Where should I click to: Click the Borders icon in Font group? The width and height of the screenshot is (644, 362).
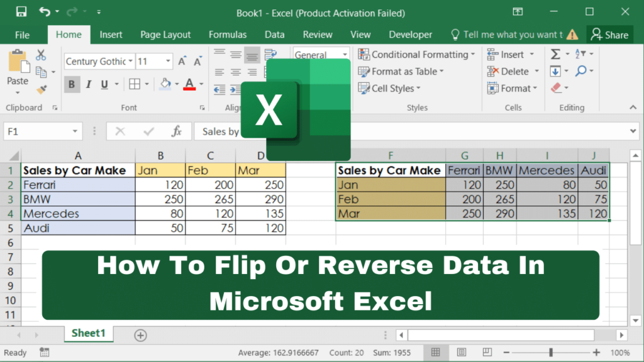pos(135,84)
